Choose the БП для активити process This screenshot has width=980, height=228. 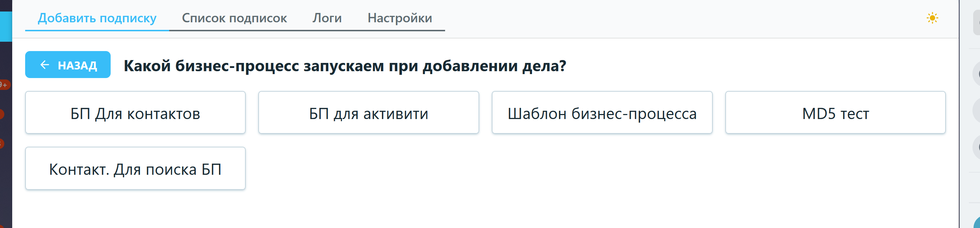[x=368, y=113]
